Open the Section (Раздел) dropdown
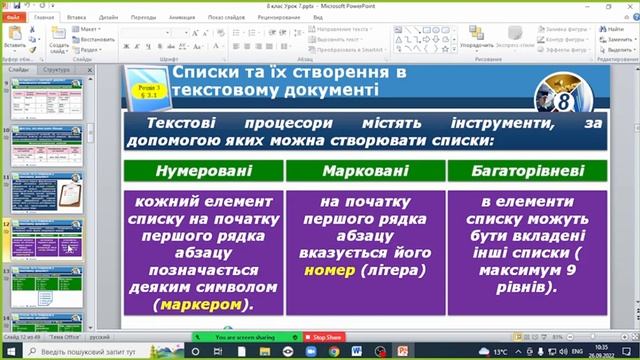 [x=87, y=50]
